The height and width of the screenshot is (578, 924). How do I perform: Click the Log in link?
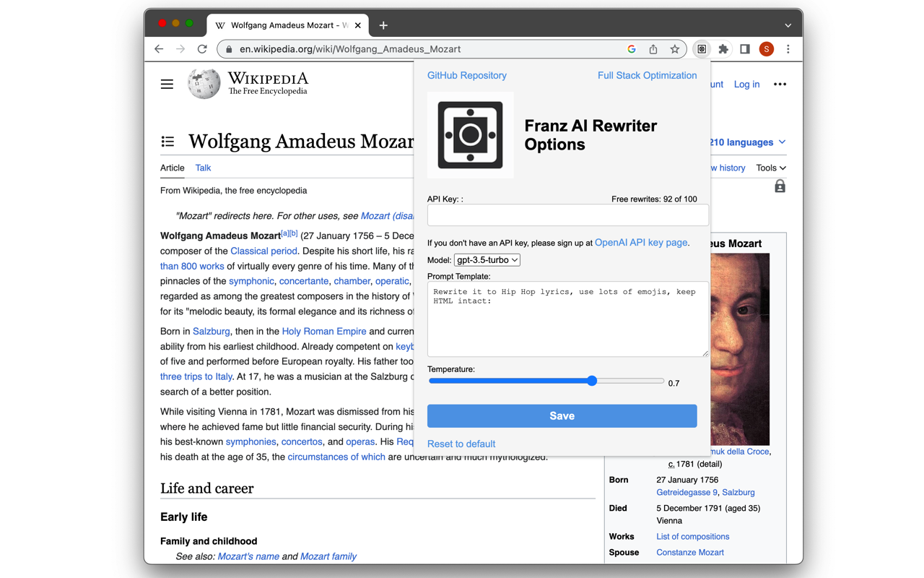746,85
